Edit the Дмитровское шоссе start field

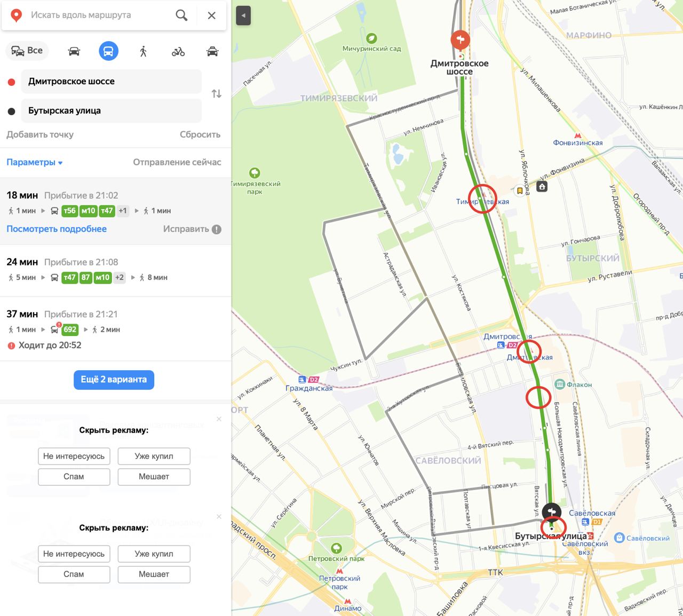(112, 81)
